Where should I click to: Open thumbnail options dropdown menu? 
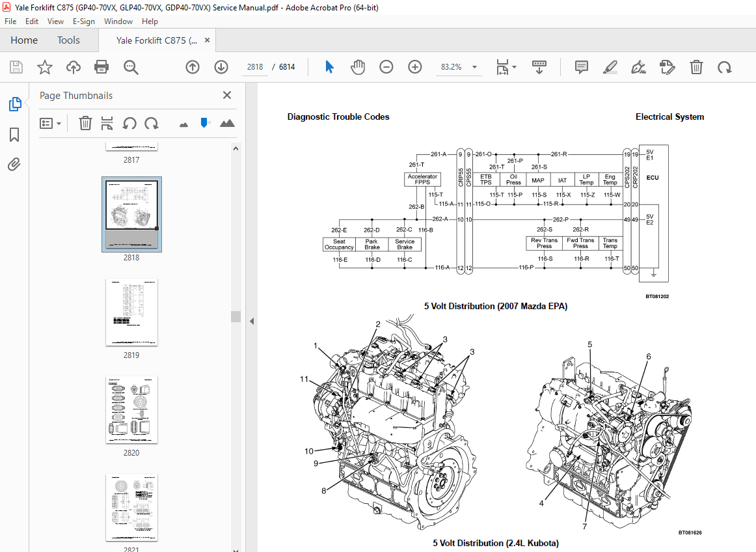tap(50, 124)
